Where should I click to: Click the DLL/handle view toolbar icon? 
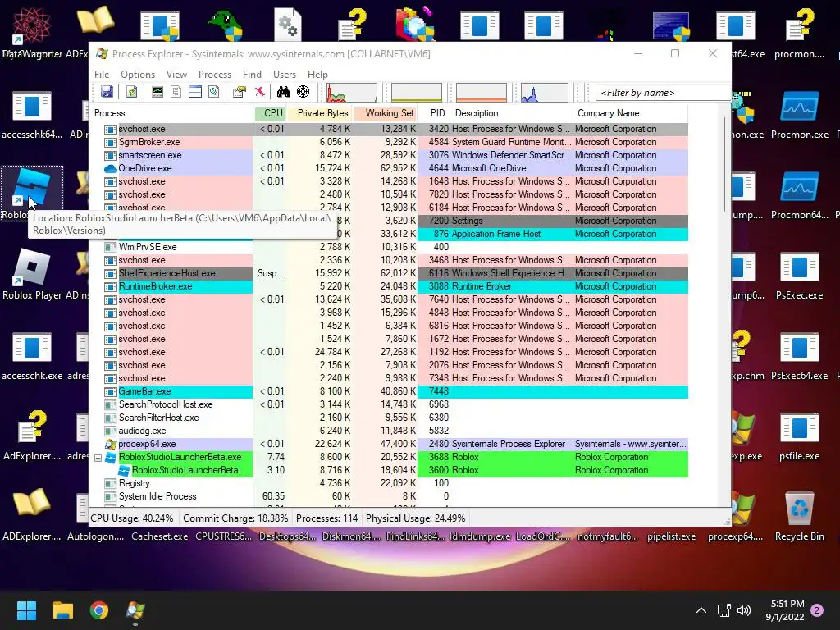(214, 92)
